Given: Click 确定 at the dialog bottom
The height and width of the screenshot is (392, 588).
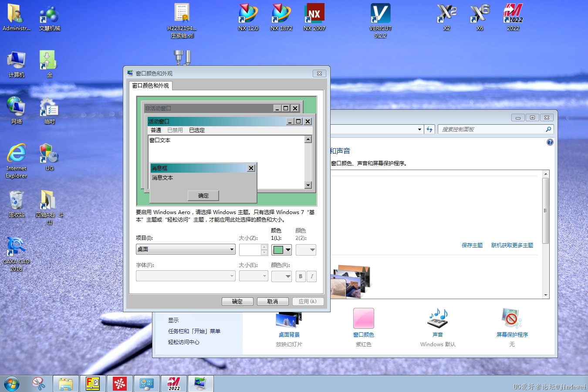Looking at the screenshot, I should click(237, 301).
